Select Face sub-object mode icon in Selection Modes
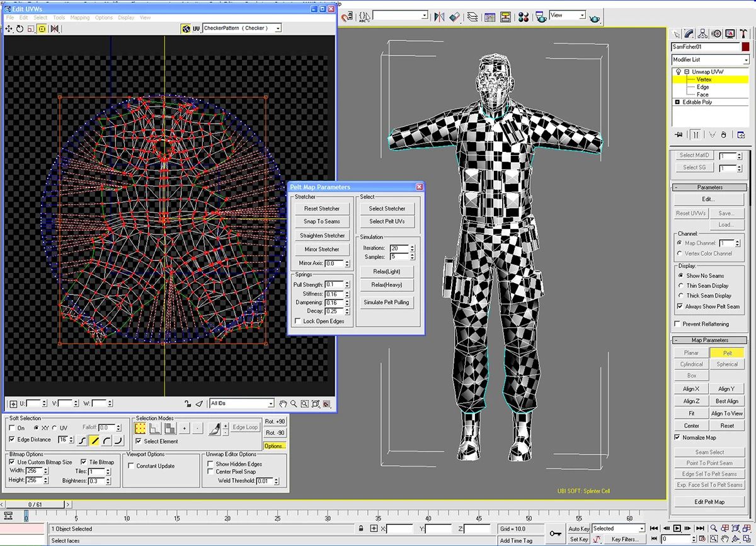756x546 pixels. (170, 428)
